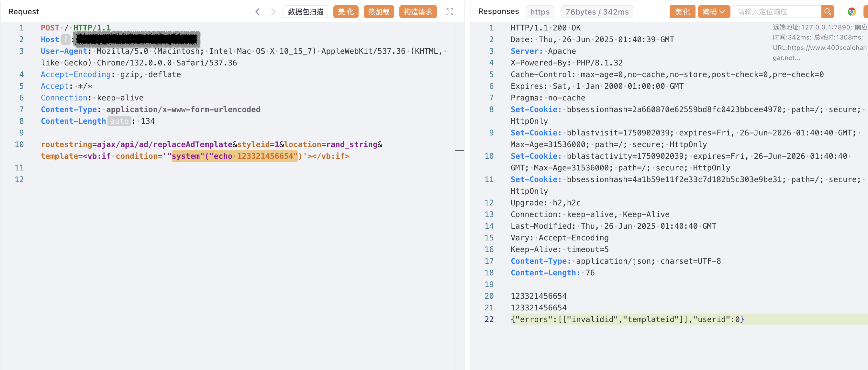Click the previous request back arrow
Viewport: 868px width, 370px height.
coord(257,12)
